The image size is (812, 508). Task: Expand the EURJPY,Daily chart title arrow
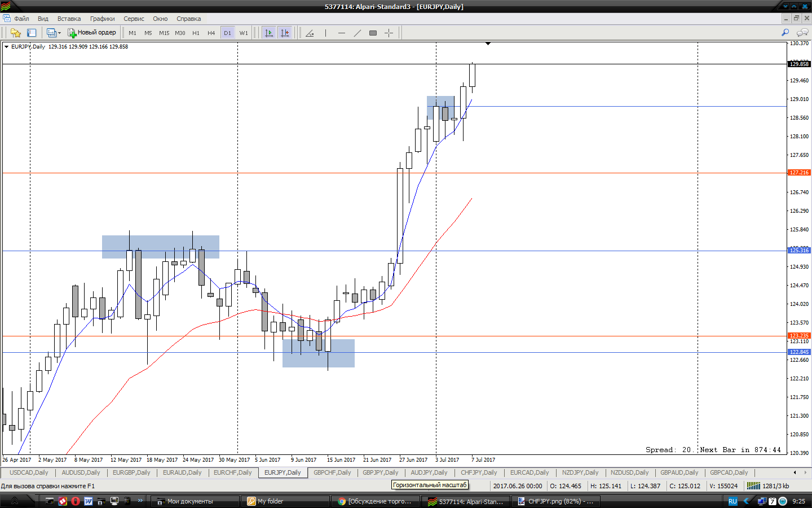click(6, 47)
